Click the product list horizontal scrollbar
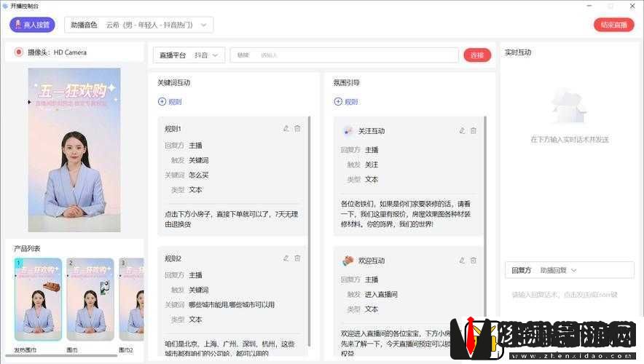644x364 pixels. tap(62, 356)
